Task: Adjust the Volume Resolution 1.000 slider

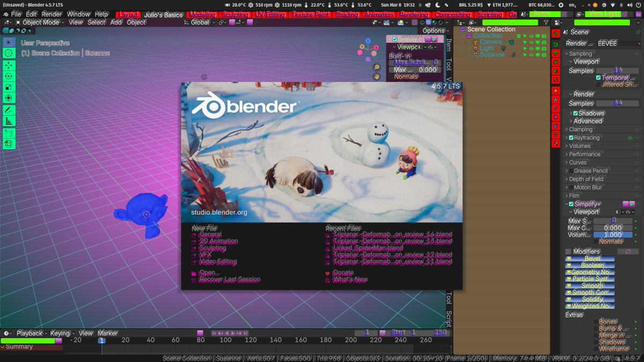Action: click(x=613, y=235)
